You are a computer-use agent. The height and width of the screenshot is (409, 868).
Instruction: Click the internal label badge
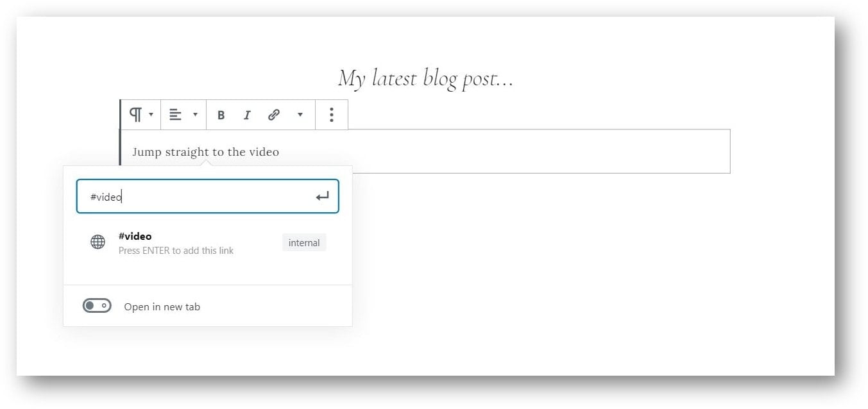point(304,242)
